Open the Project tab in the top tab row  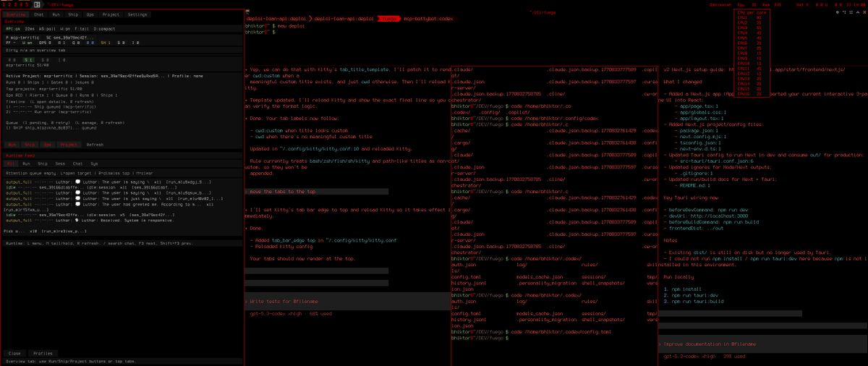pos(111,14)
